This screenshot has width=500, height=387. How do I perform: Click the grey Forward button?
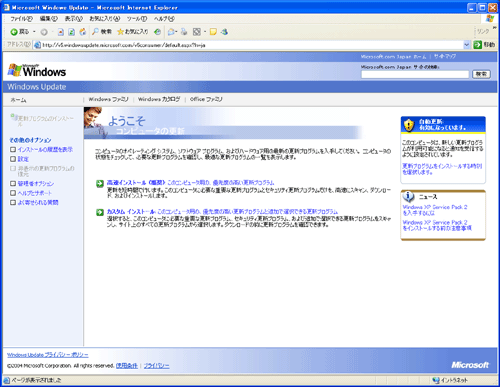point(44,32)
